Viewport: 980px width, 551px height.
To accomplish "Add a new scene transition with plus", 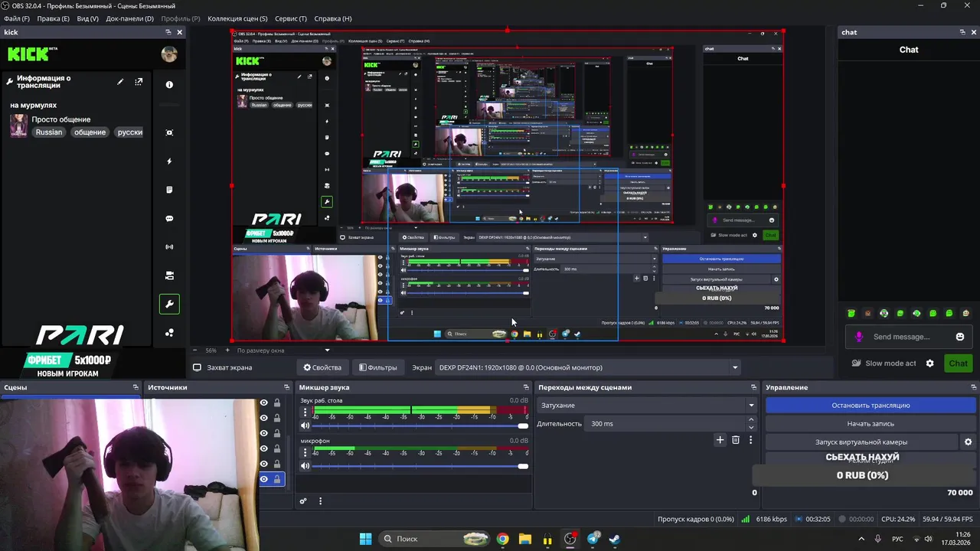I will [x=720, y=440].
